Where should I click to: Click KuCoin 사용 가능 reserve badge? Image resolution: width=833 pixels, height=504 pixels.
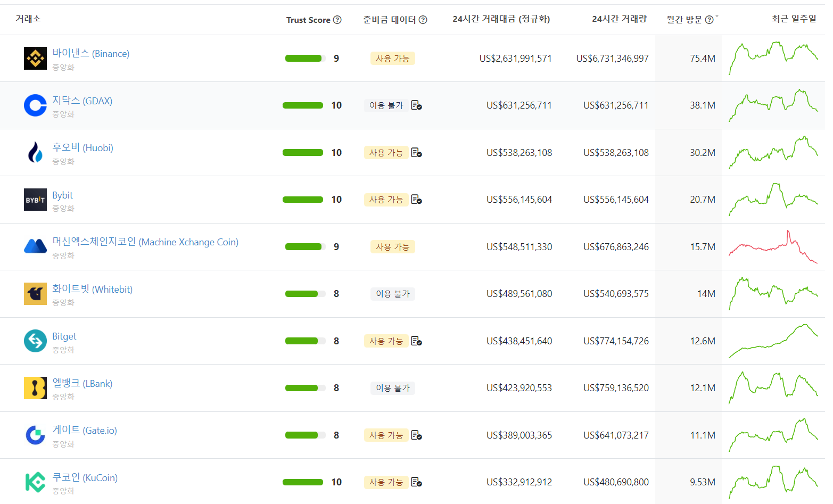coord(386,482)
